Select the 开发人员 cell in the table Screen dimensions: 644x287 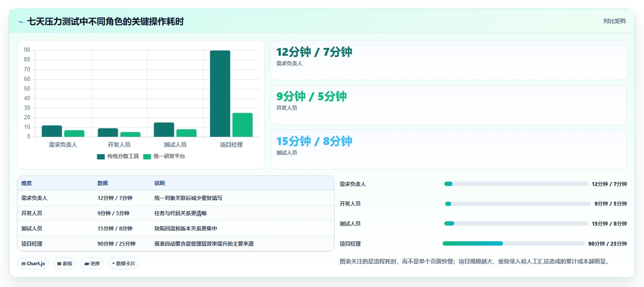tap(32, 213)
